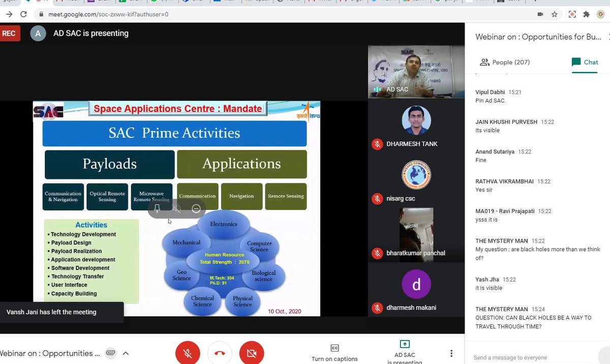Click the camera permission icon in address bar
610x364 pixels.
click(x=540, y=14)
